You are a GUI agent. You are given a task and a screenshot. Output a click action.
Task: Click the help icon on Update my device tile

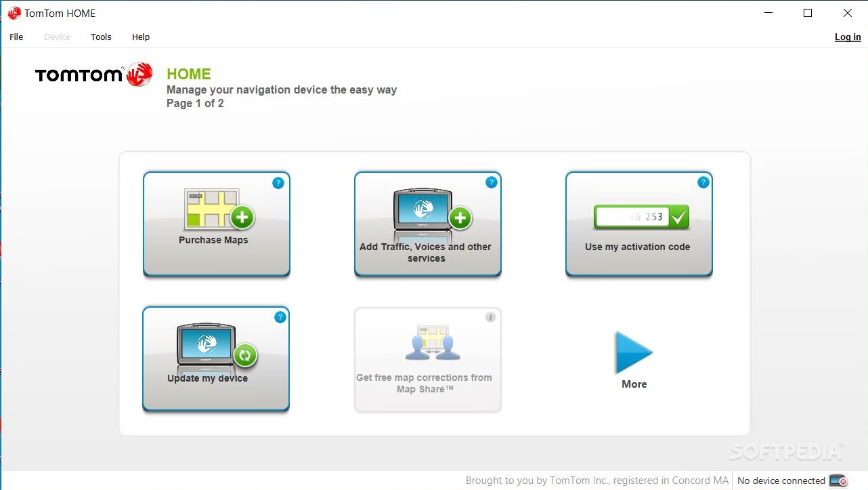click(280, 317)
